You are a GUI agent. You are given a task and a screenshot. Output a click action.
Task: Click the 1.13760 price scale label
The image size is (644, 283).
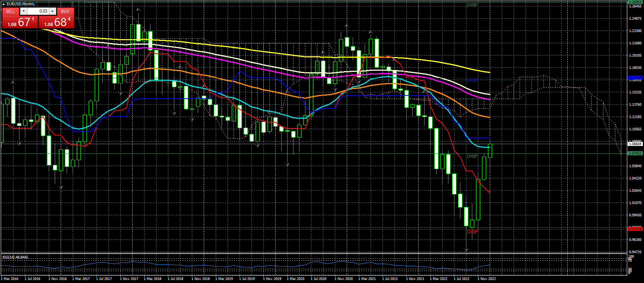coord(635,105)
